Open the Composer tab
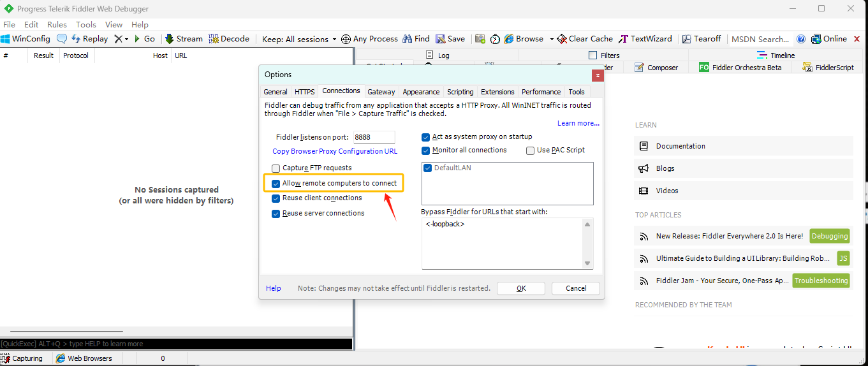Viewport: 868px width, 366px height. [x=656, y=68]
